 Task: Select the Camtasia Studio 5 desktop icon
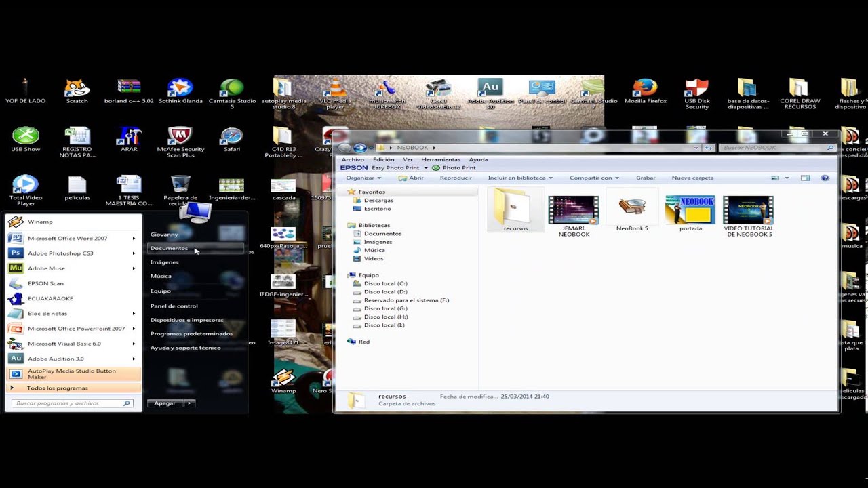click(x=232, y=94)
